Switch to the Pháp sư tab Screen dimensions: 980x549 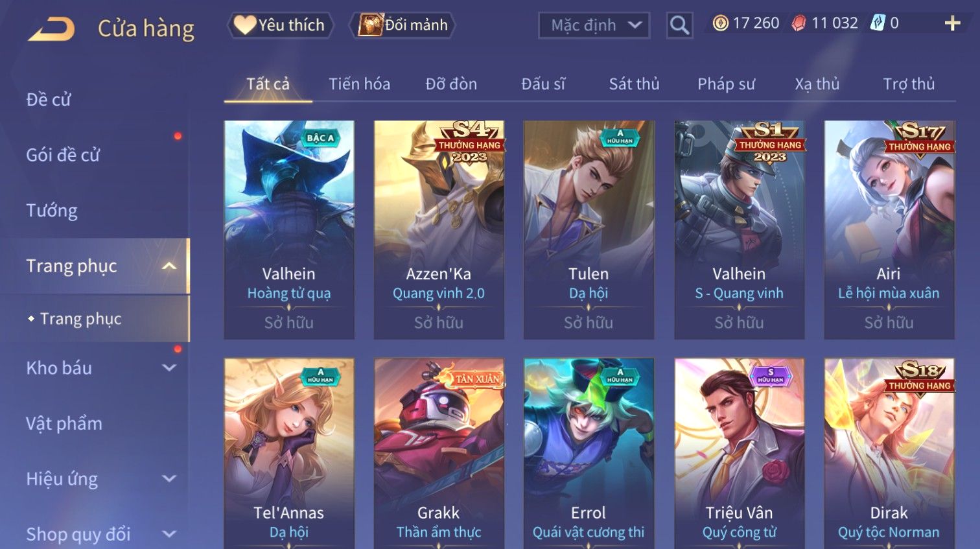pyautogui.click(x=726, y=84)
